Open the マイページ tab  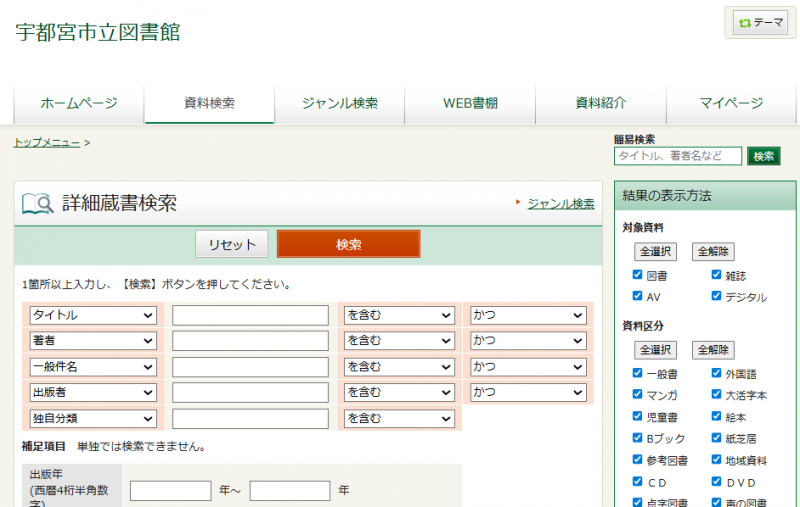[731, 103]
